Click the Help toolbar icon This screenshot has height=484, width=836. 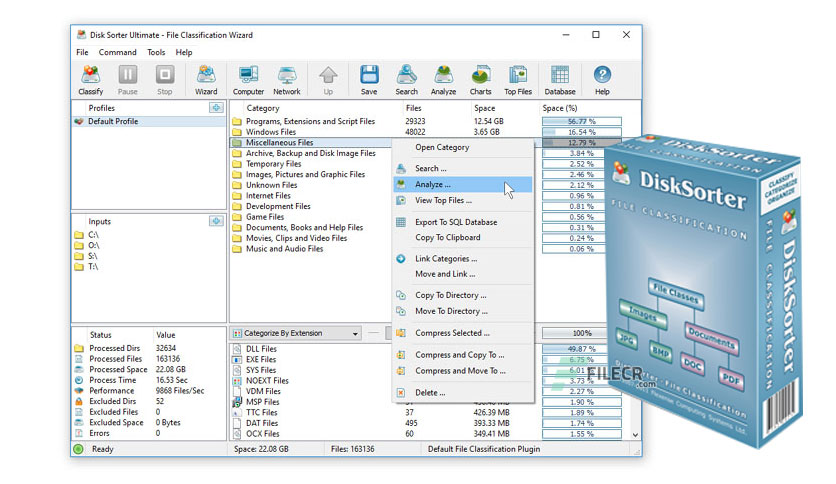pyautogui.click(x=602, y=80)
